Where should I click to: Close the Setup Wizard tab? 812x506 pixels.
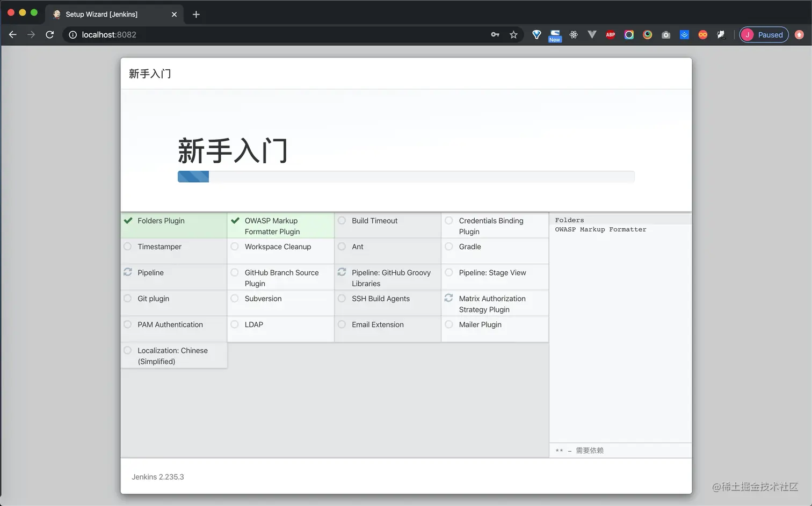tap(174, 15)
